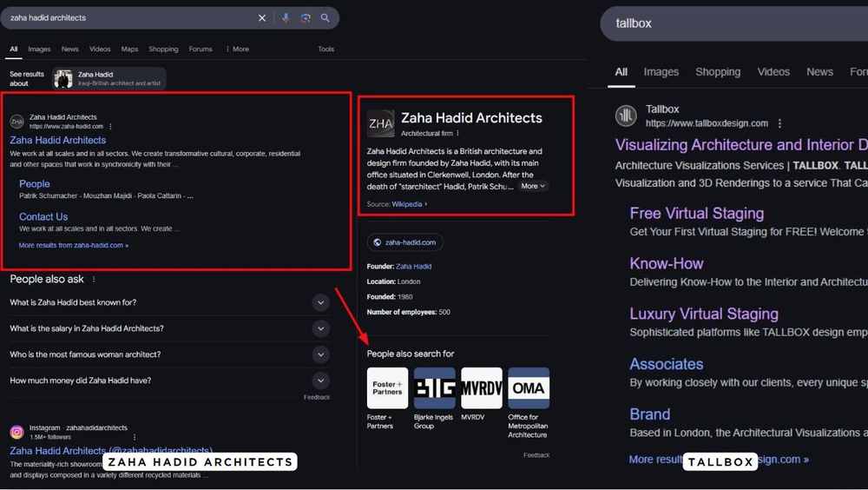This screenshot has height=490, width=868.
Task: Open MVRDV related search
Action: (482, 394)
